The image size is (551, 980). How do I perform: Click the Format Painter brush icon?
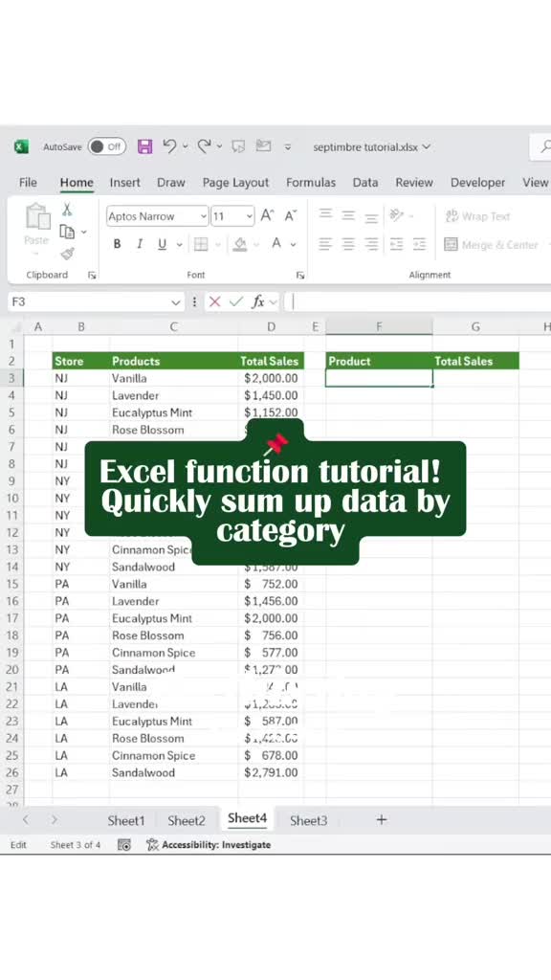click(x=68, y=254)
